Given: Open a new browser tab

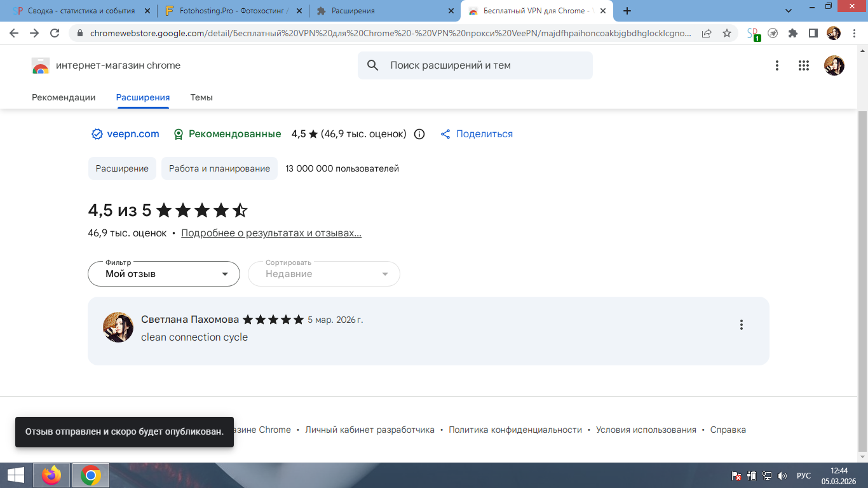Looking at the screenshot, I should click(627, 11).
